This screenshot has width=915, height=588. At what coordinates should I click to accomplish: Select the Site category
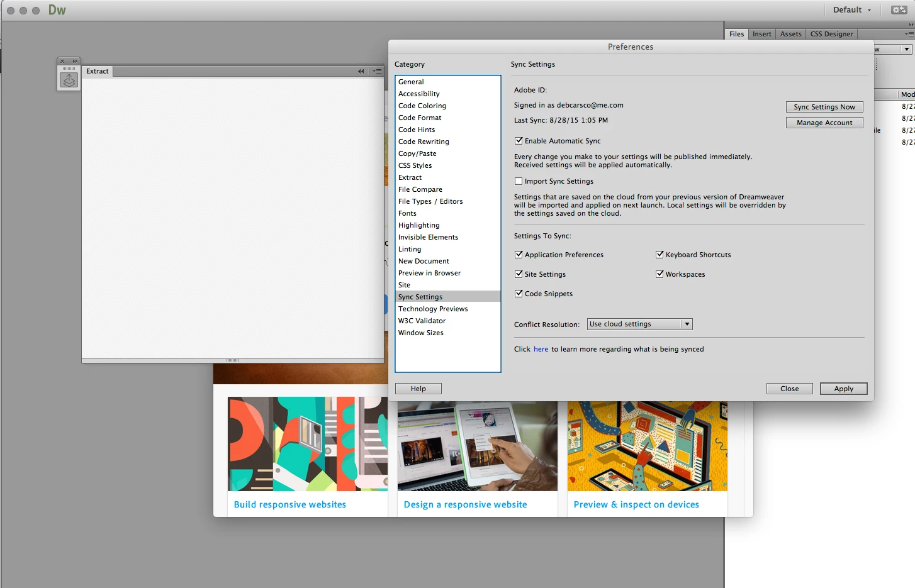pyautogui.click(x=448, y=285)
